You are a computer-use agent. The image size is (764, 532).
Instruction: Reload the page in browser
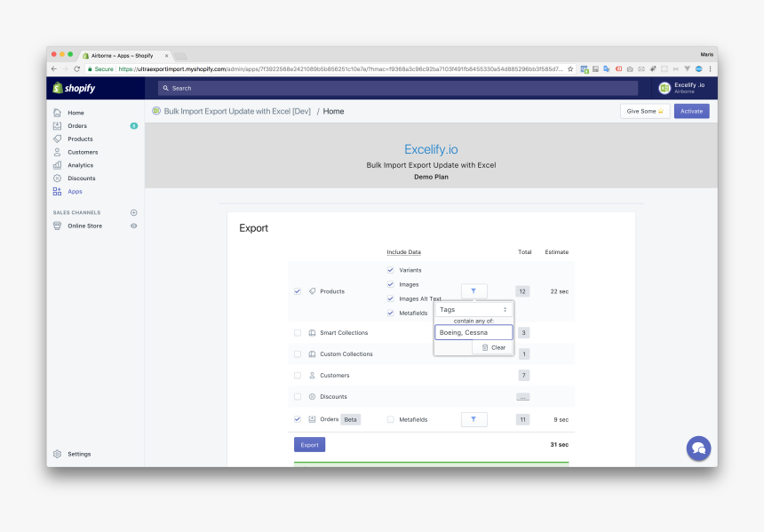(76, 69)
